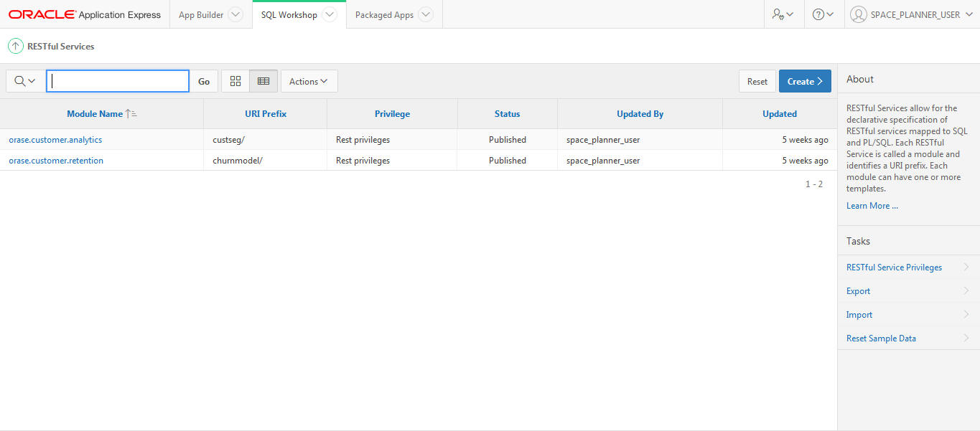
Task: Click the About panel heading
Action: 860,80
